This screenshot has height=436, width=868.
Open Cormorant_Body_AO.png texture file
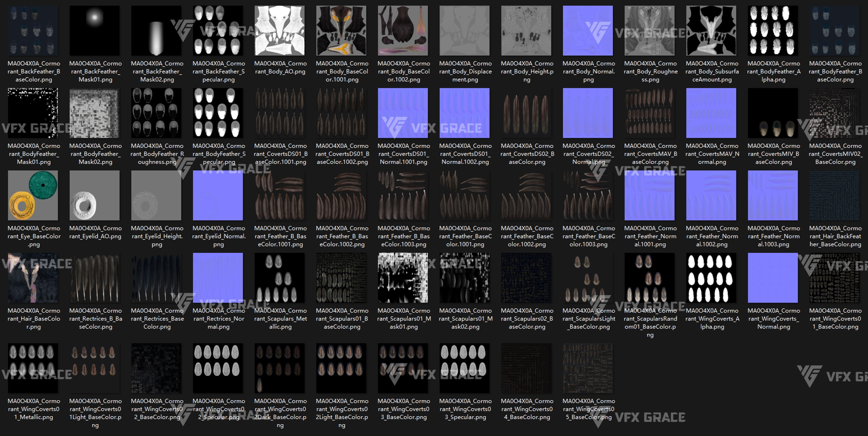(x=280, y=31)
